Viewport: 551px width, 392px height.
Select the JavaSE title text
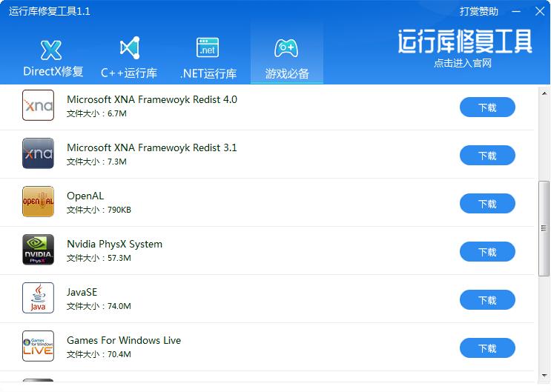pyautogui.click(x=82, y=292)
